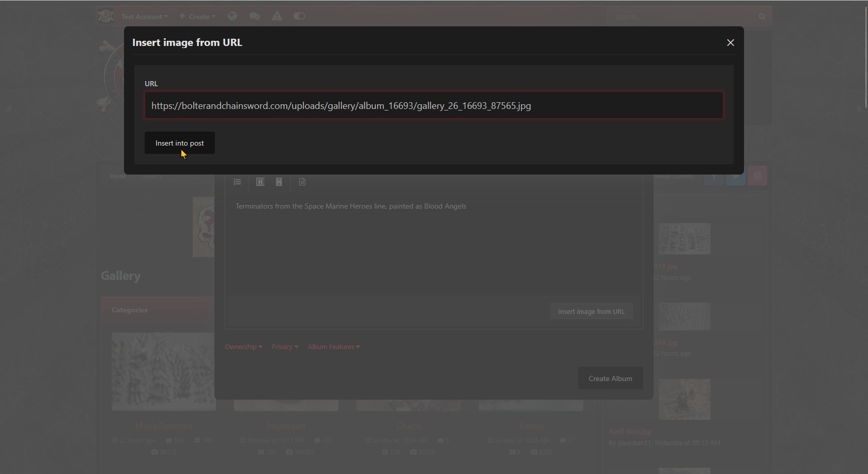Click the Instagram icon

tap(757, 176)
